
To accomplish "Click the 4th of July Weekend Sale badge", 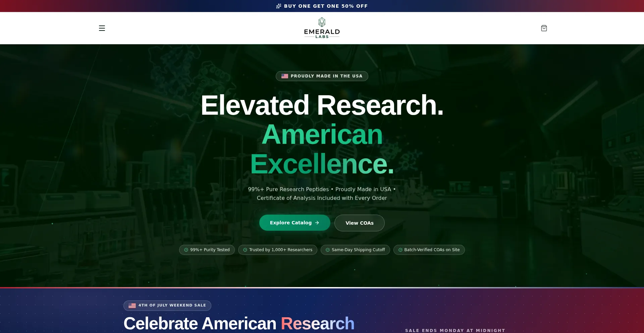I will pos(167,306).
